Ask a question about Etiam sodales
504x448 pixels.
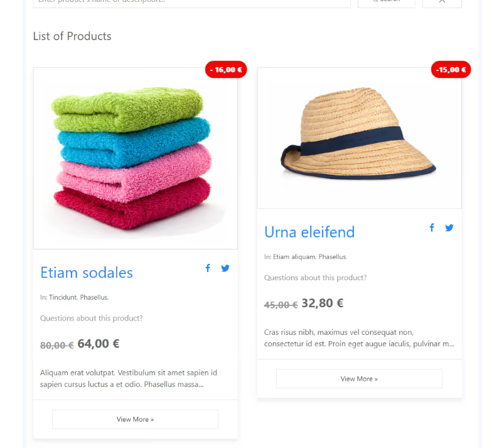tap(91, 318)
